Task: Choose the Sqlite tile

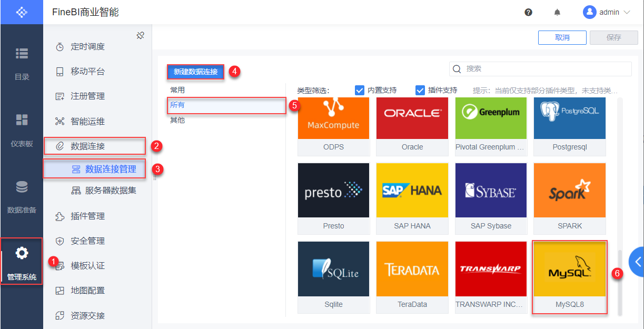Action: click(334, 277)
